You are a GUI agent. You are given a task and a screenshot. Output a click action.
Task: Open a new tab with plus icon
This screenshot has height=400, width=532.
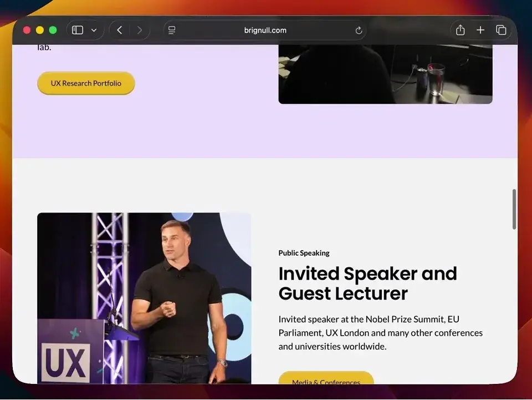[x=480, y=30]
